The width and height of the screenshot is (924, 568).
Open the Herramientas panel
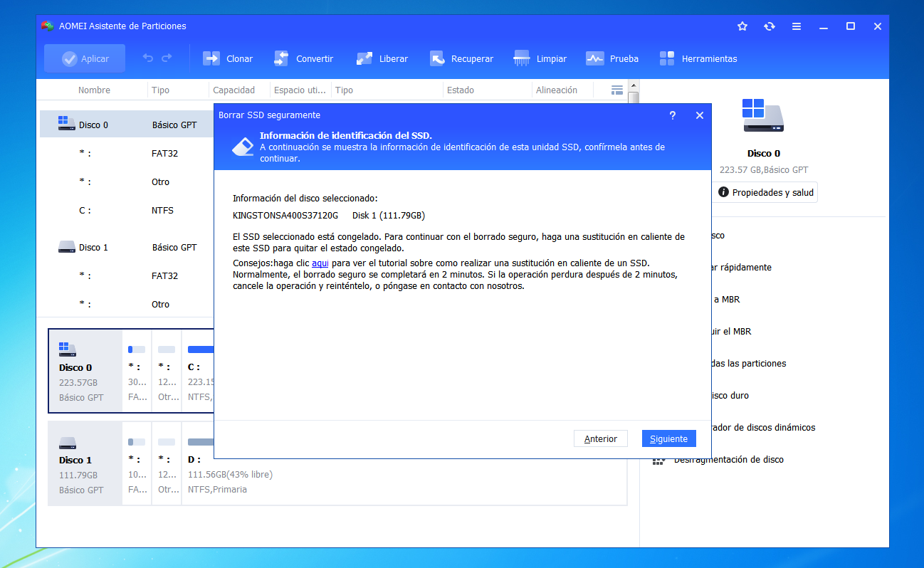[698, 58]
